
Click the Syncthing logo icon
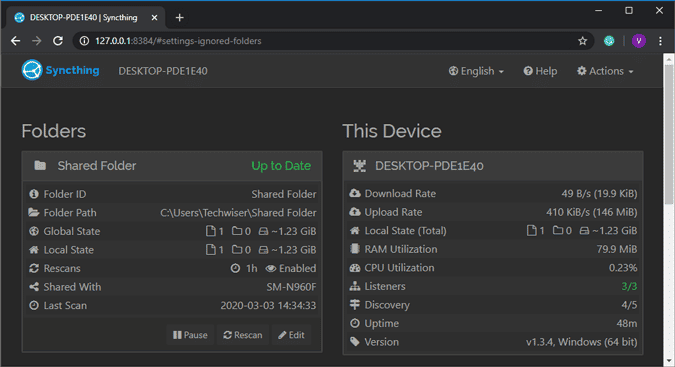coord(32,70)
